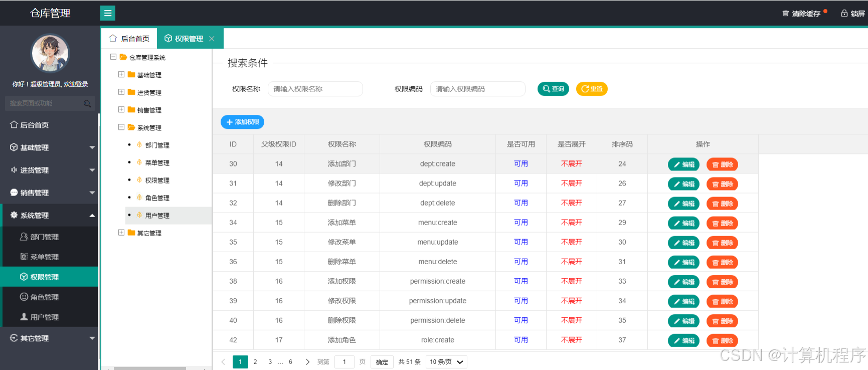Expand 基础管理 tree node plus box
This screenshot has height=370, width=868.
(x=121, y=74)
